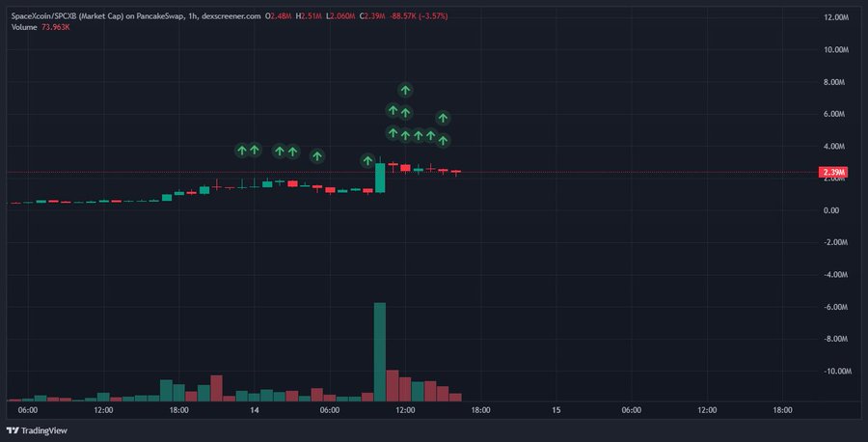Click the date label 14 on time axis
The image size is (868, 442).
(x=254, y=410)
